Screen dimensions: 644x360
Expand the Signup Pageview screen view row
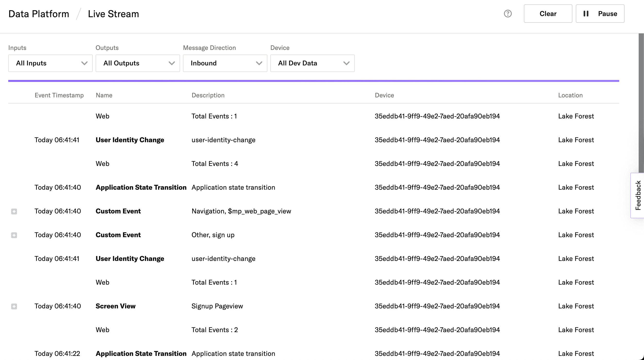tap(14, 306)
